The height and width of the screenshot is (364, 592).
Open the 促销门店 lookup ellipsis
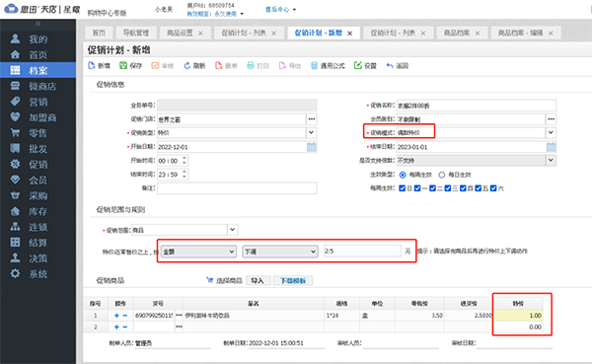(312, 119)
